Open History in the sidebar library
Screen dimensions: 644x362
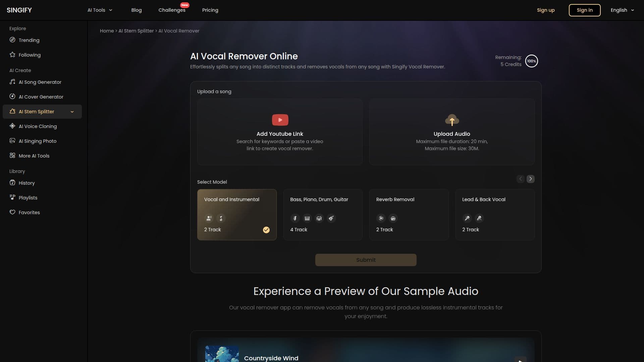[42, 183]
